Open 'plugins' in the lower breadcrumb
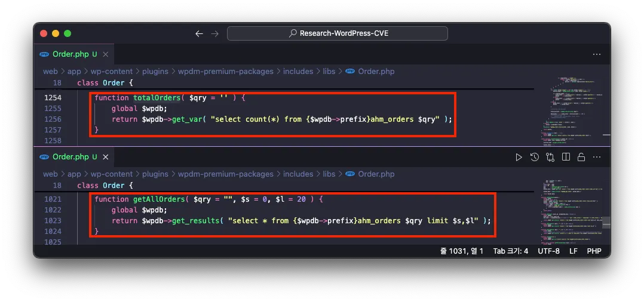The image size is (644, 302). click(x=155, y=174)
